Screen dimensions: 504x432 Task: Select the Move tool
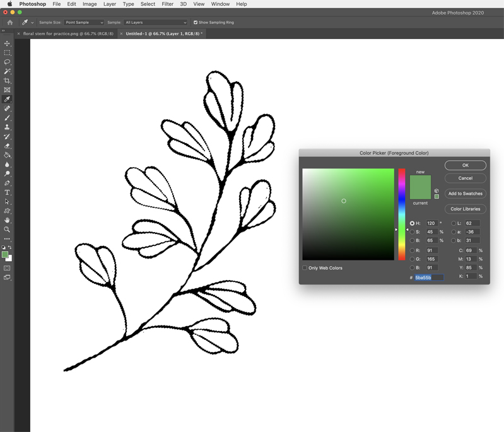8,44
